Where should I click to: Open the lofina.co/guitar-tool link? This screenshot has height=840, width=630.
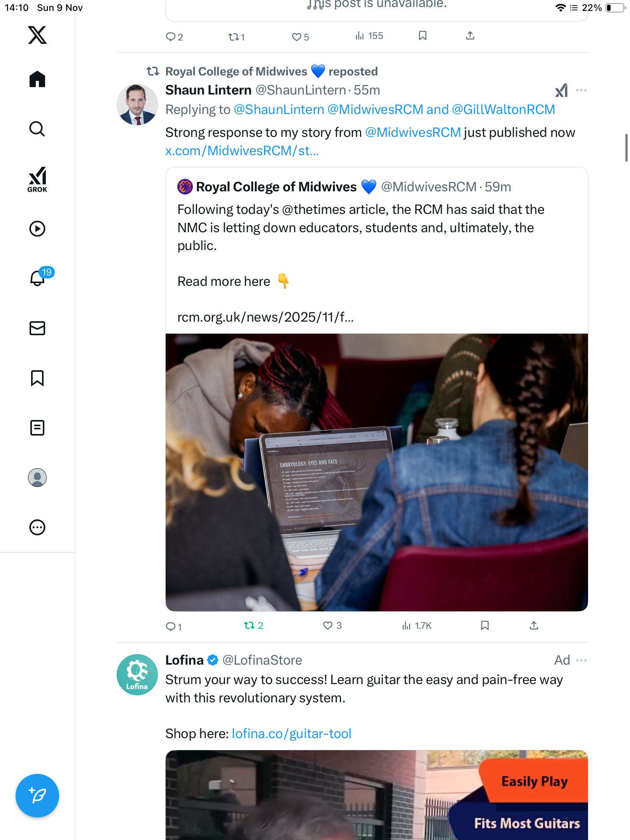pyautogui.click(x=291, y=734)
